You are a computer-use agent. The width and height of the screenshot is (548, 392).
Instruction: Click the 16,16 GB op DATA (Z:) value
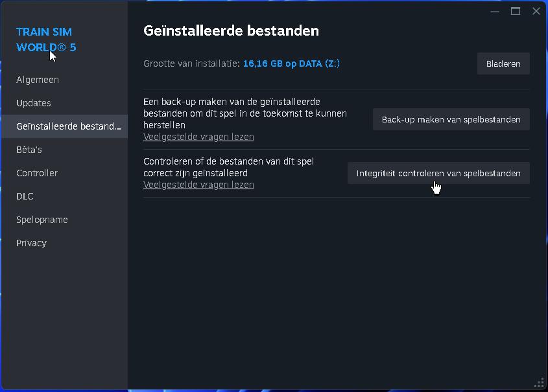point(291,63)
